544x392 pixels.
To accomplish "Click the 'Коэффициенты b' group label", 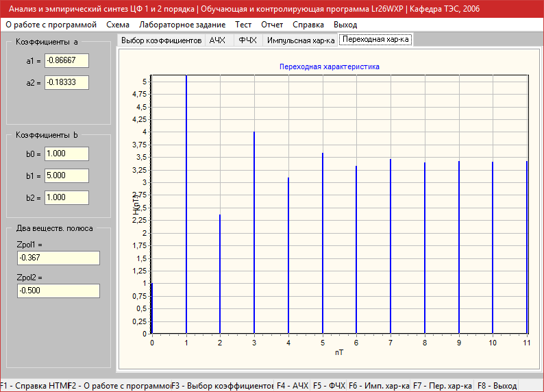I will click(47, 135).
